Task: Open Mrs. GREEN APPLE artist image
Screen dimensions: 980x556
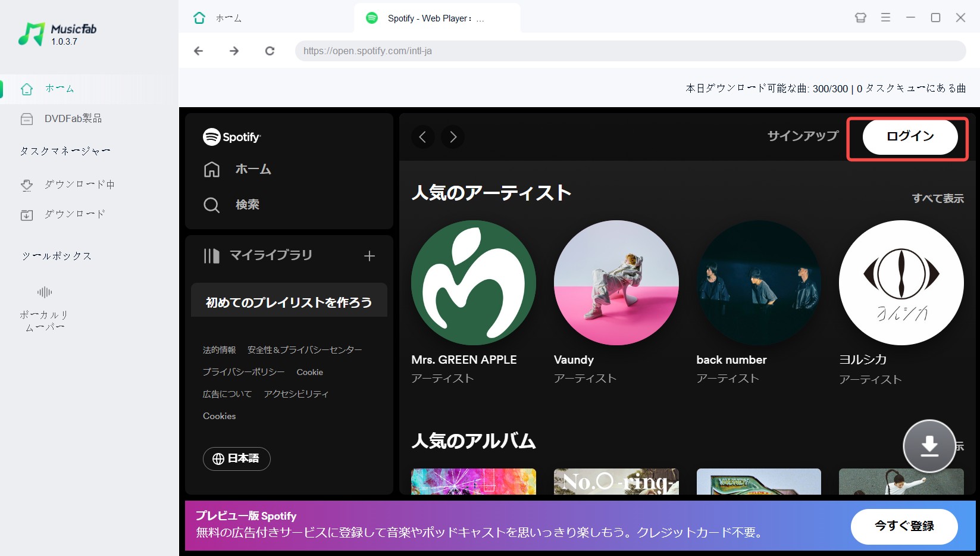Action: (x=474, y=283)
